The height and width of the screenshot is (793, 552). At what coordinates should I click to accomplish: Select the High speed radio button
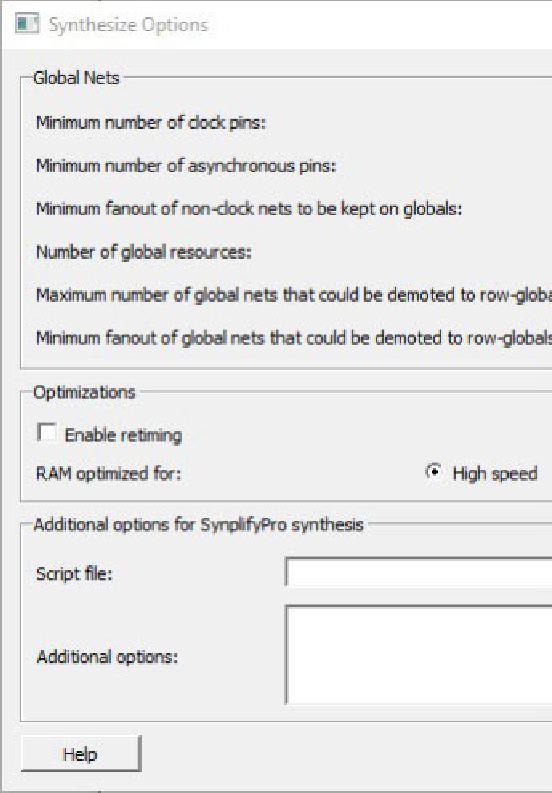point(434,472)
